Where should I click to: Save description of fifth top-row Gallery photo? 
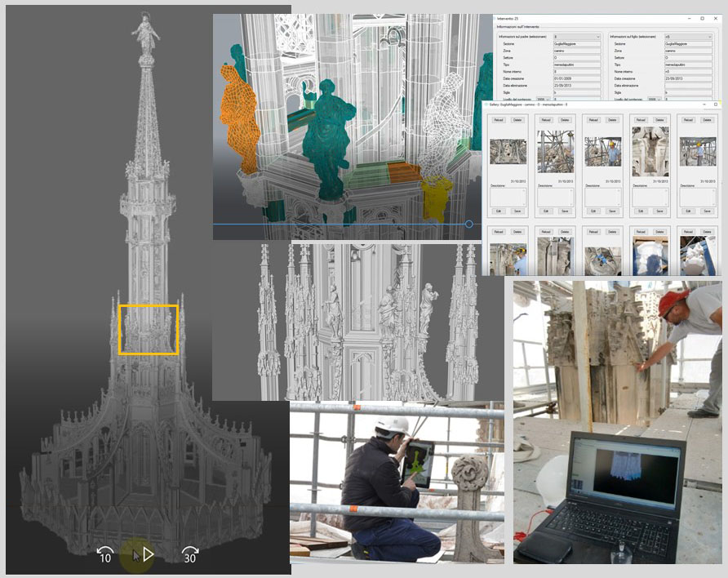pyautogui.click(x=707, y=211)
